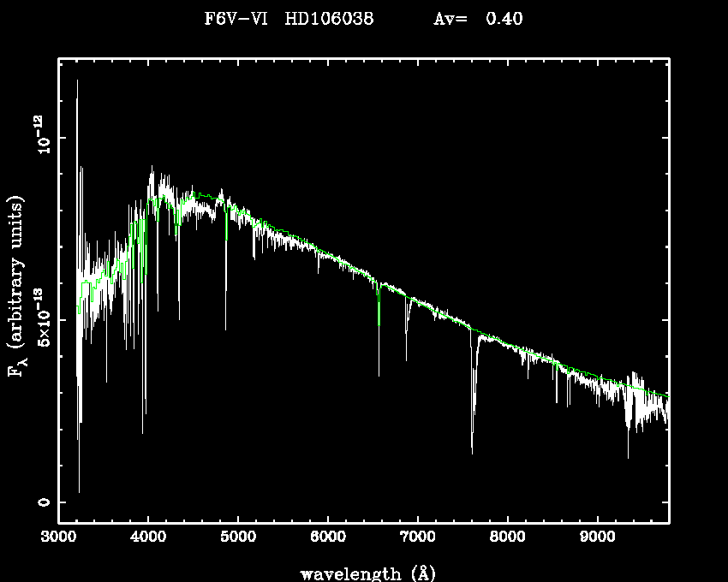Click the 5000 wavelength tick label

click(x=238, y=537)
